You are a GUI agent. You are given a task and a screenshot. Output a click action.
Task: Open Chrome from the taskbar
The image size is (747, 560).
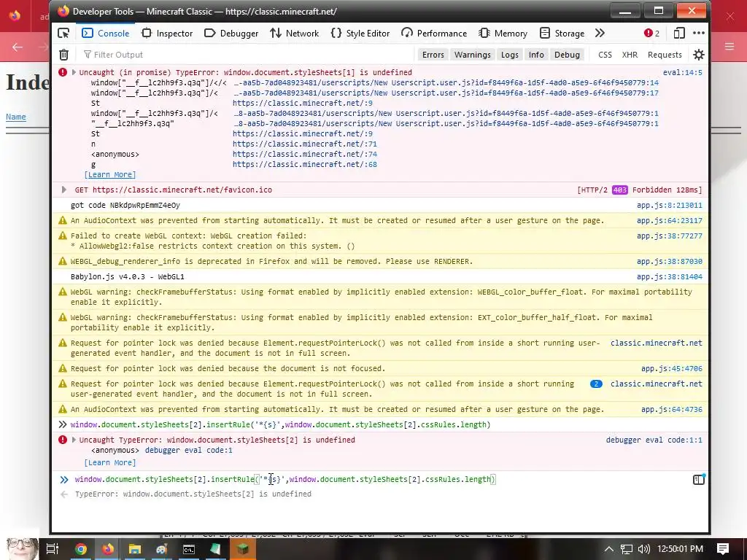coord(81,549)
